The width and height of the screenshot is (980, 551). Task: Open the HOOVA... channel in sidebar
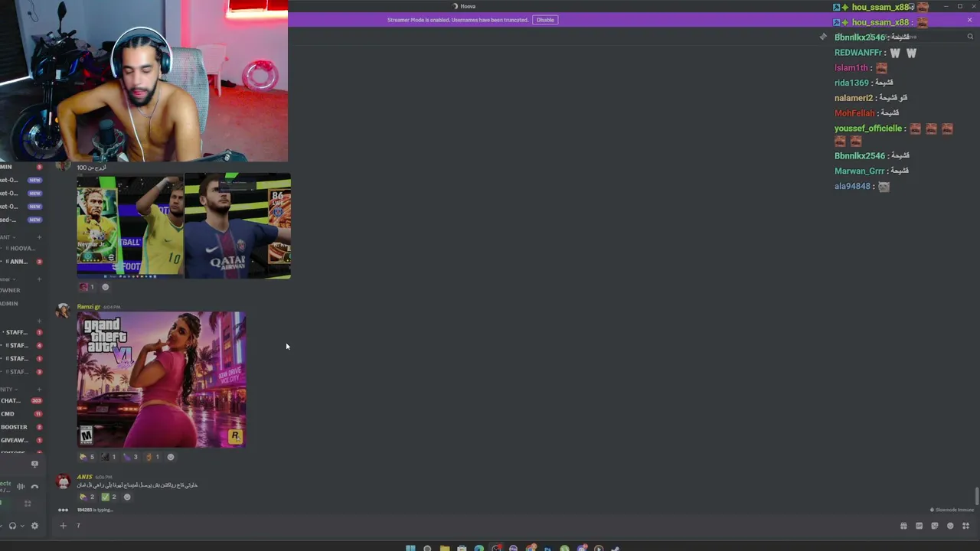(x=21, y=249)
